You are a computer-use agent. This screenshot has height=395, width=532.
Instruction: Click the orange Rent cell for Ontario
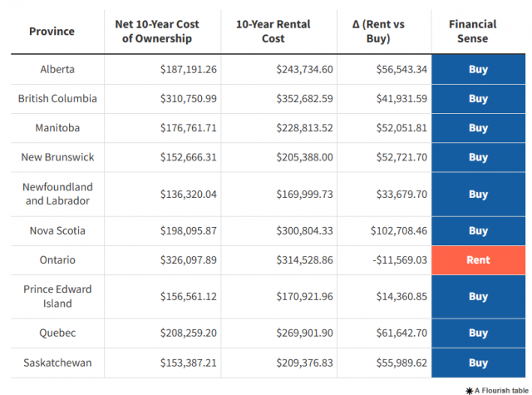[478, 260]
